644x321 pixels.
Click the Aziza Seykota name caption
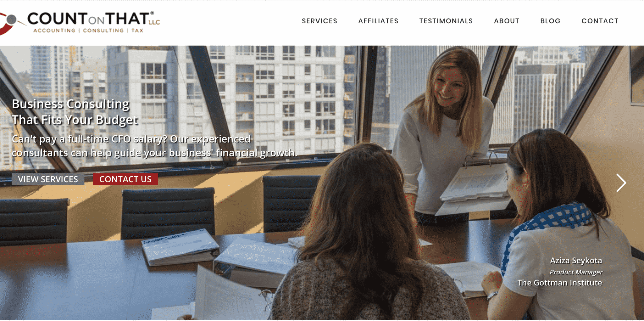click(x=576, y=261)
